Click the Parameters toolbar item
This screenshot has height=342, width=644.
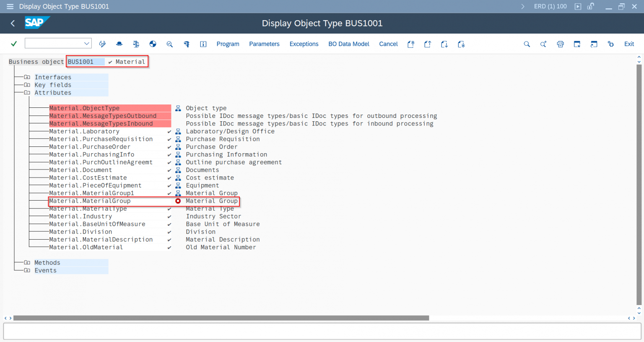click(264, 44)
